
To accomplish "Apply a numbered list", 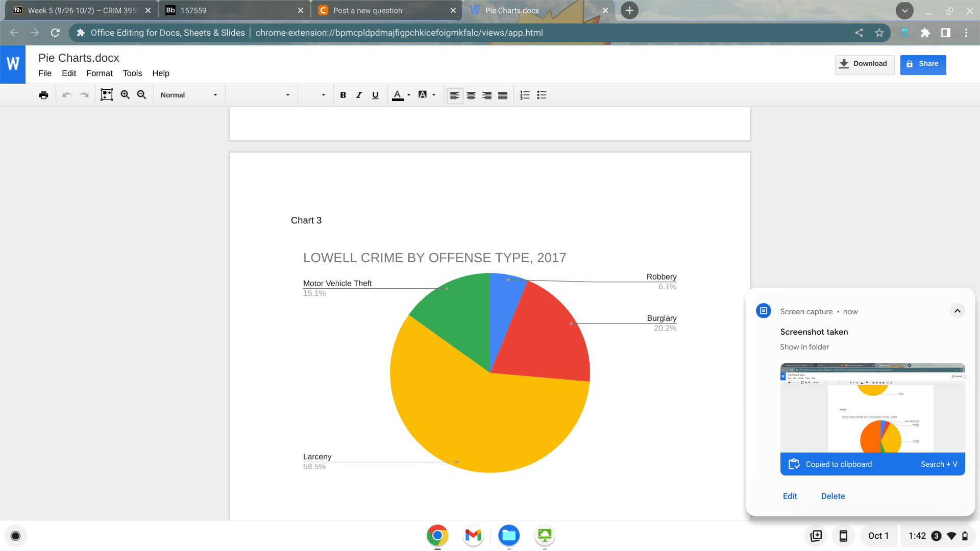I will click(525, 95).
